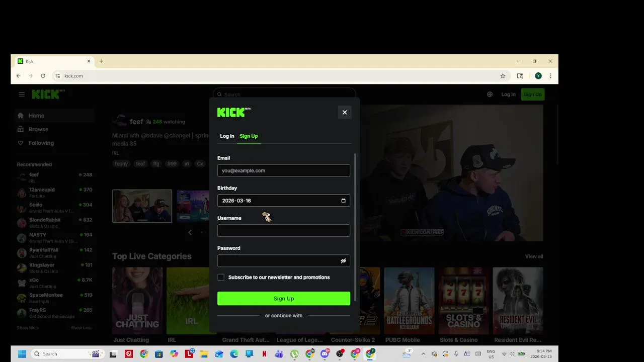
Task: Click View all for Top Live Categories
Action: (x=534, y=256)
